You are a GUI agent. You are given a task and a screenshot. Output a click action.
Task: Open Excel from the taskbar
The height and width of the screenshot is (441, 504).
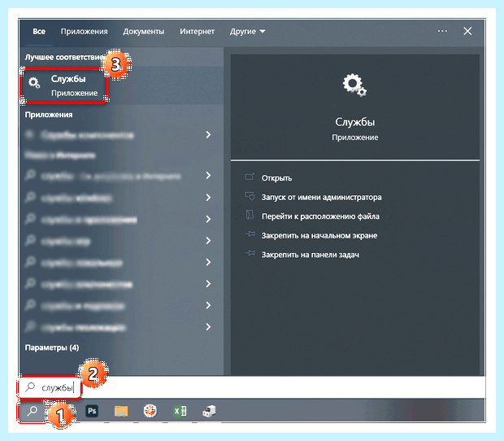click(180, 411)
